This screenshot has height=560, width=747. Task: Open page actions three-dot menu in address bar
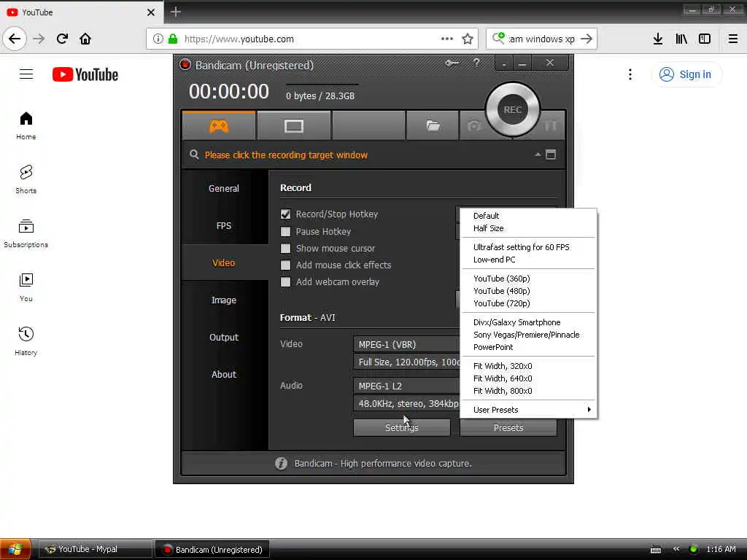[447, 39]
